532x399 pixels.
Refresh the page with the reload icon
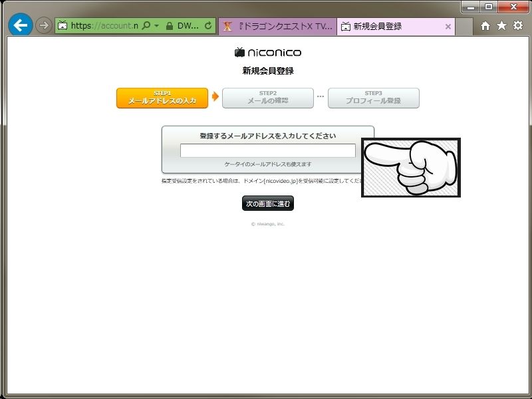(x=208, y=25)
